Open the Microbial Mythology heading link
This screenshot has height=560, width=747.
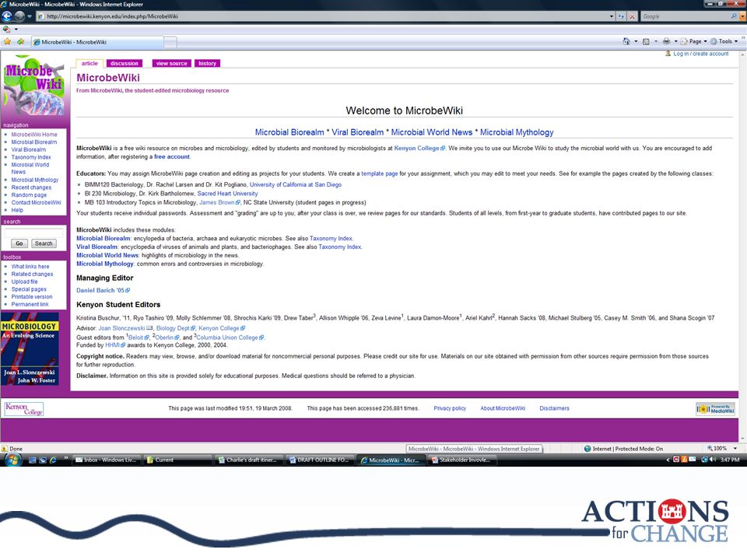coord(517,132)
